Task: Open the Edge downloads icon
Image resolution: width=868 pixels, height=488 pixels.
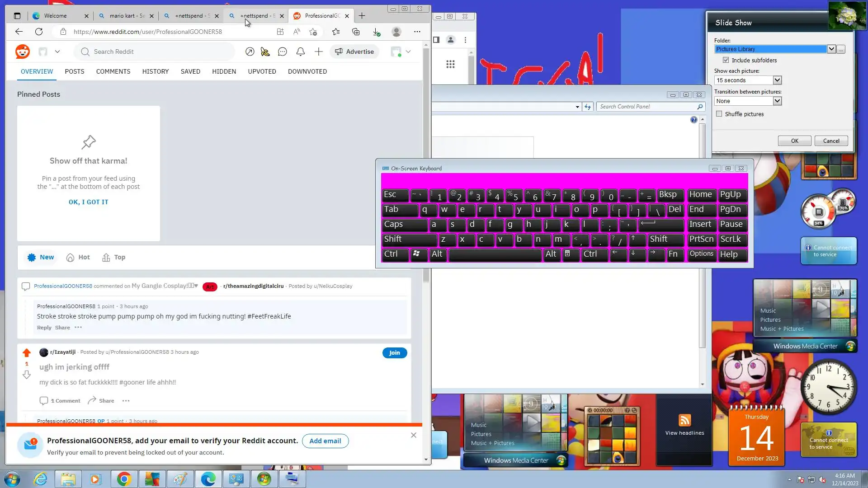Action: [x=376, y=32]
